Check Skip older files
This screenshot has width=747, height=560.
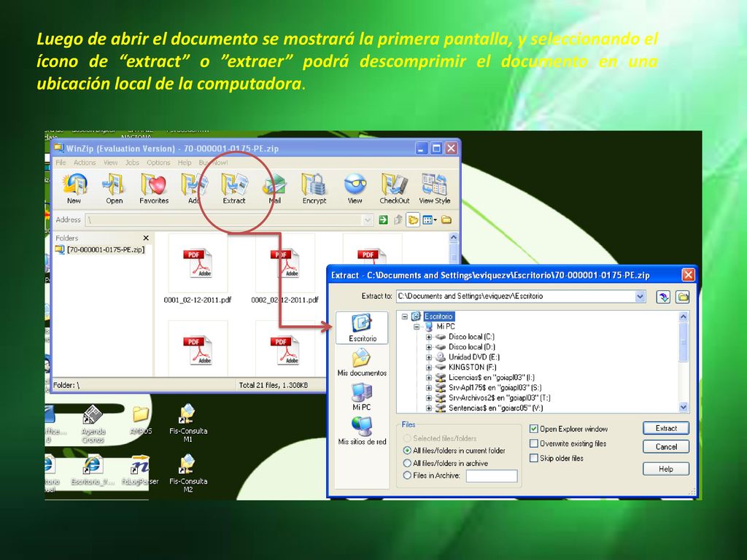pyautogui.click(x=534, y=459)
